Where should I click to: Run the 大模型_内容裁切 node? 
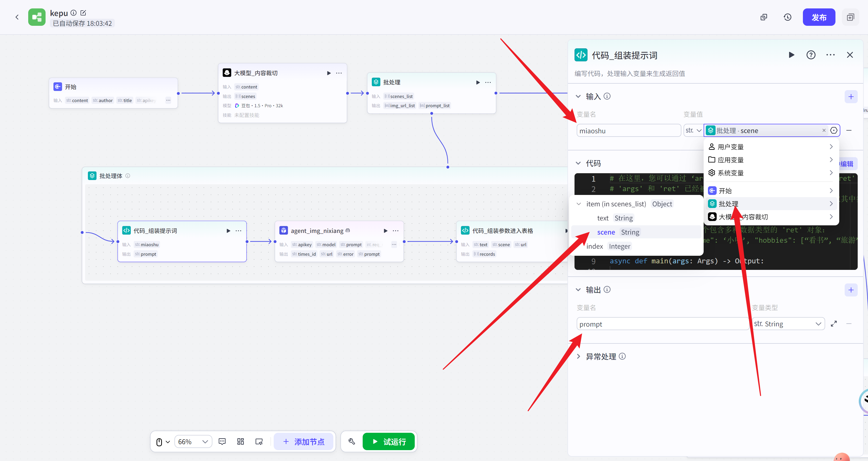pyautogui.click(x=329, y=73)
